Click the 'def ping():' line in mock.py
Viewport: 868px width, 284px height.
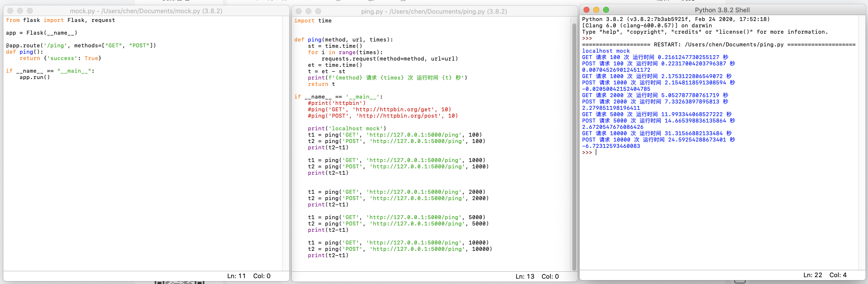pyautogui.click(x=24, y=52)
